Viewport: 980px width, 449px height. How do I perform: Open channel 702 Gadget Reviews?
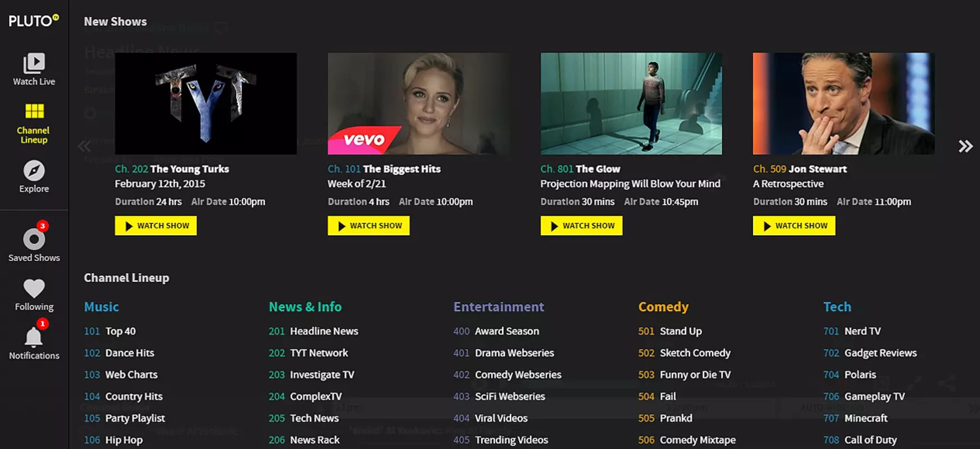pyautogui.click(x=870, y=353)
